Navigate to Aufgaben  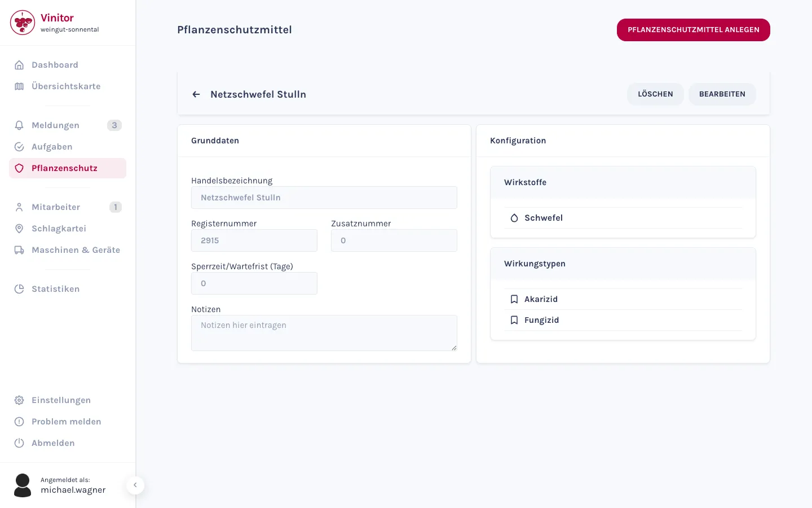coord(68,147)
